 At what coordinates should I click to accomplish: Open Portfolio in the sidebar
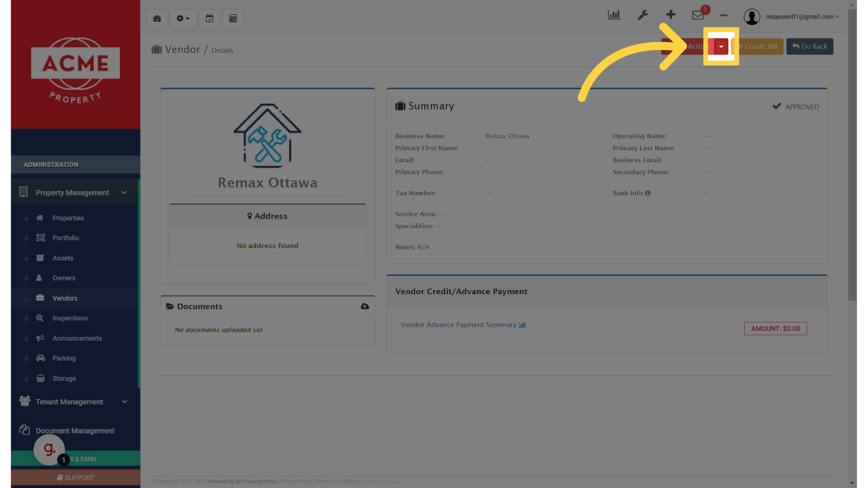coord(66,238)
